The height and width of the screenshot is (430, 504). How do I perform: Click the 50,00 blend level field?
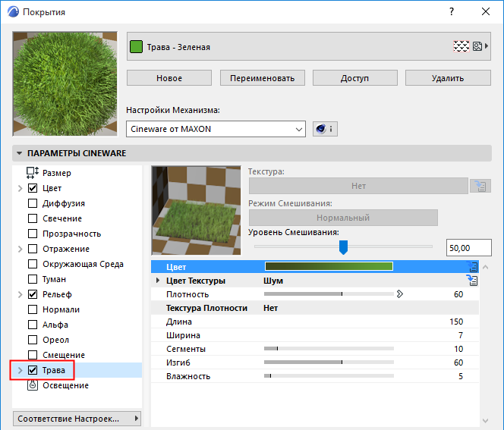pyautogui.click(x=468, y=247)
